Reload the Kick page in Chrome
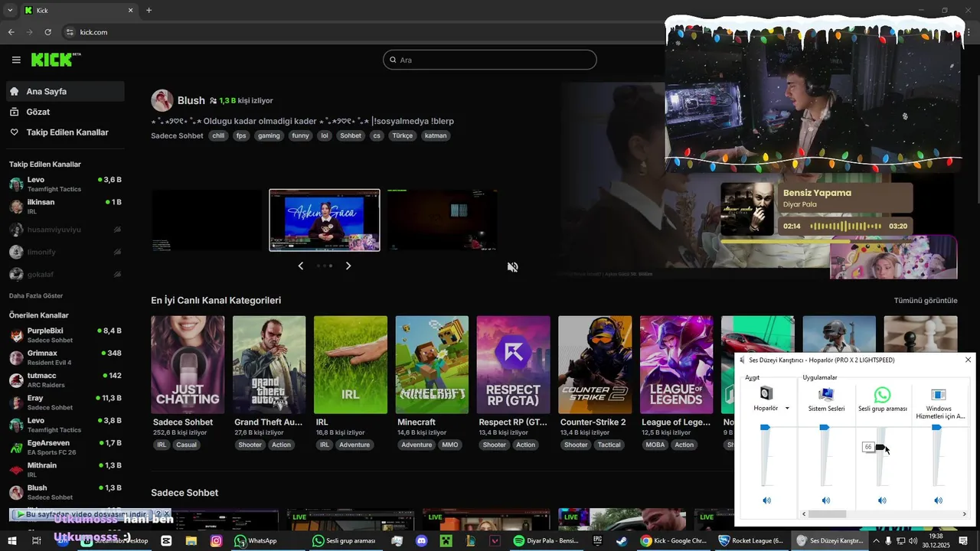 coord(47,32)
